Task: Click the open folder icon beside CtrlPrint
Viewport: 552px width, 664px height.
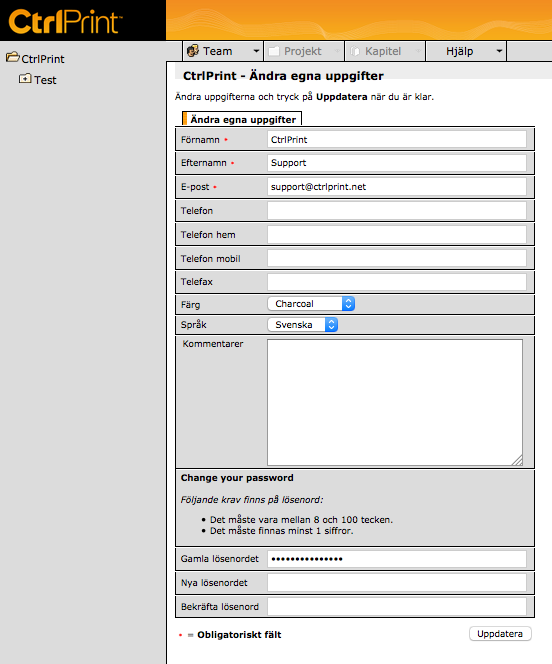Action: coord(13,57)
